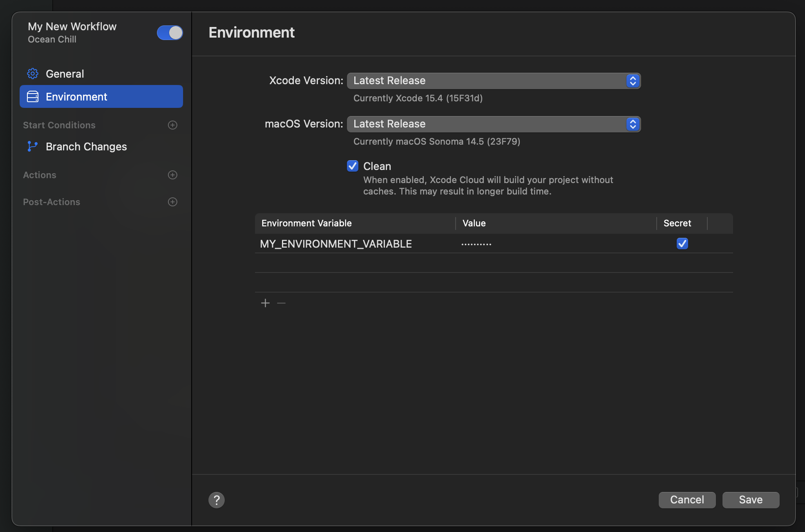
Task: Click the My New Workflow title
Action: pos(72,27)
